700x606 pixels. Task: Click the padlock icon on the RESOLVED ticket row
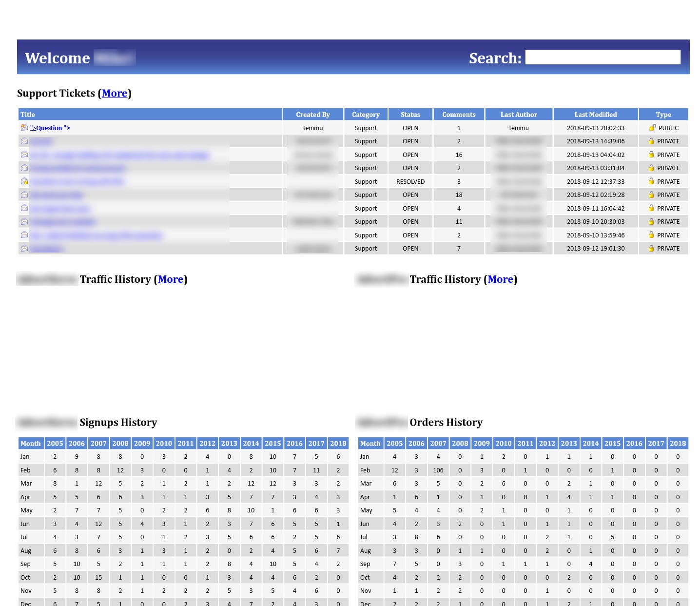click(x=651, y=181)
